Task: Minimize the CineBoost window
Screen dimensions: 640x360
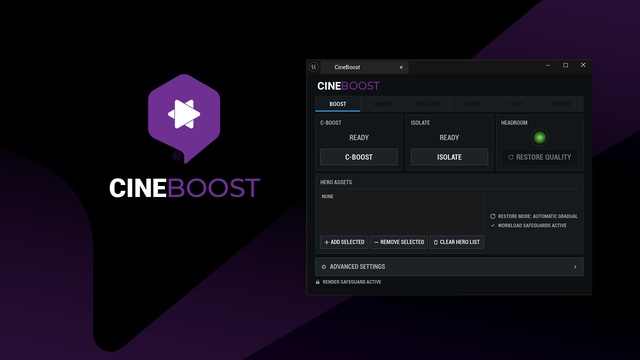Action: click(x=548, y=65)
